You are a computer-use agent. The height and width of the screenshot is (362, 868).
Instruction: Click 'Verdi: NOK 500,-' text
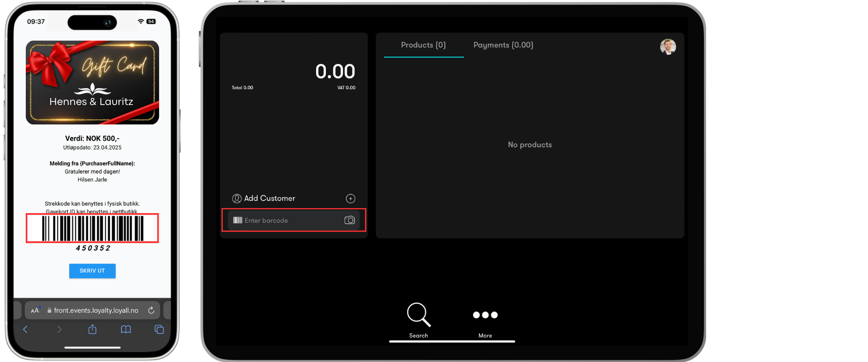92,138
